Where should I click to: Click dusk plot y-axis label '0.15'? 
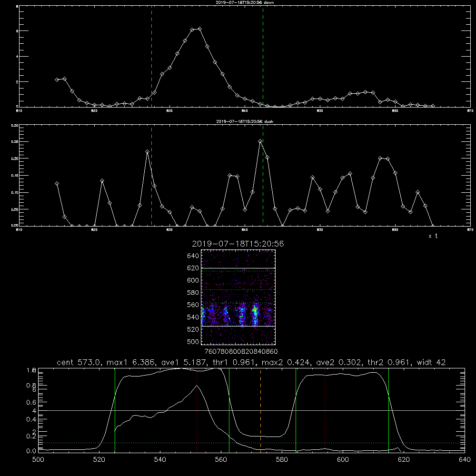[15, 176]
